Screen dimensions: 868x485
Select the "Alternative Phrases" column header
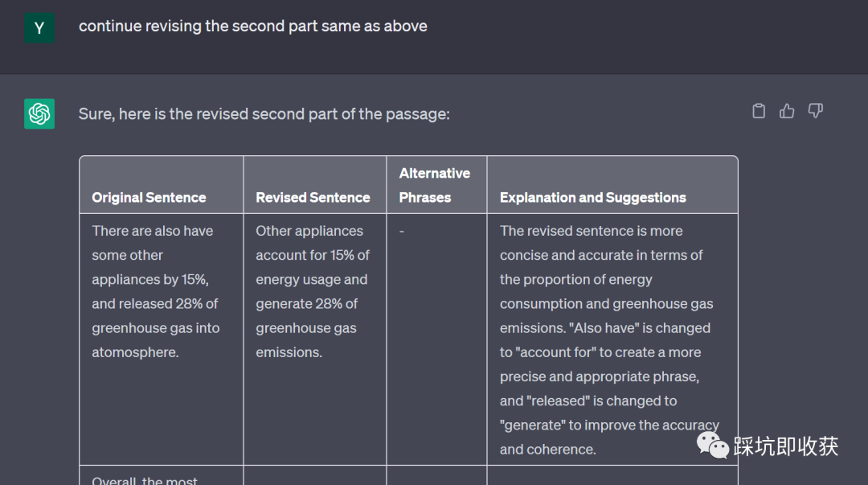tap(435, 185)
